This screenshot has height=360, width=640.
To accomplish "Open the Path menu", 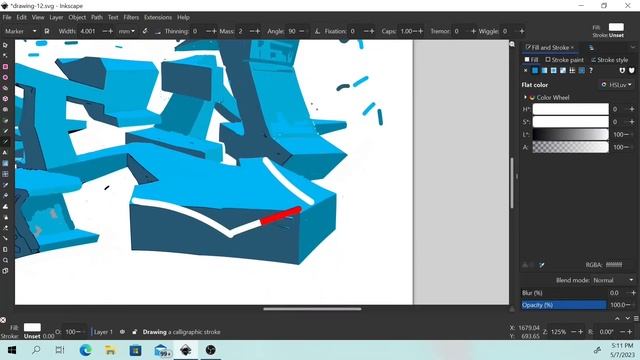I will point(97,17).
